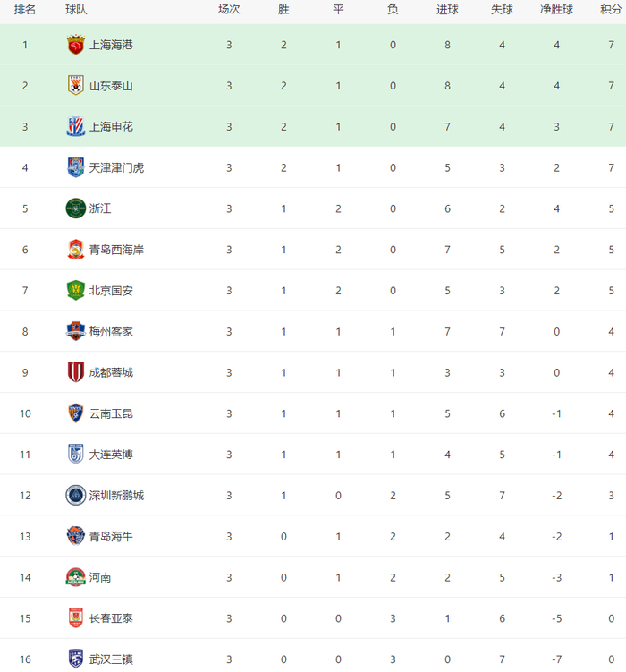The width and height of the screenshot is (626, 672).
Task: Click the Zhejiang (浙江) green round logo
Action: tap(76, 208)
